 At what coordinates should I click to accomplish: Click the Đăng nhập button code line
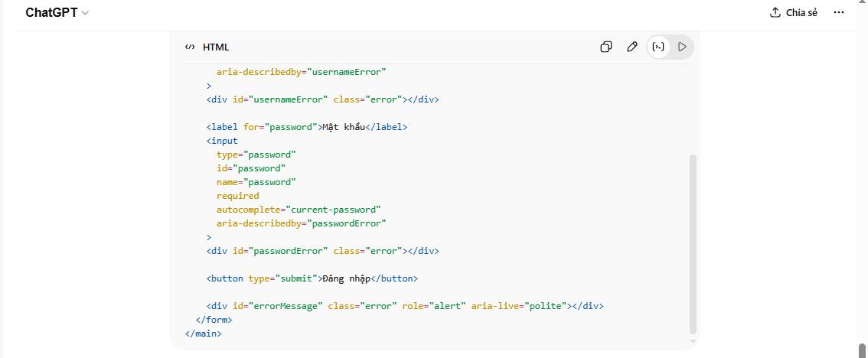312,278
